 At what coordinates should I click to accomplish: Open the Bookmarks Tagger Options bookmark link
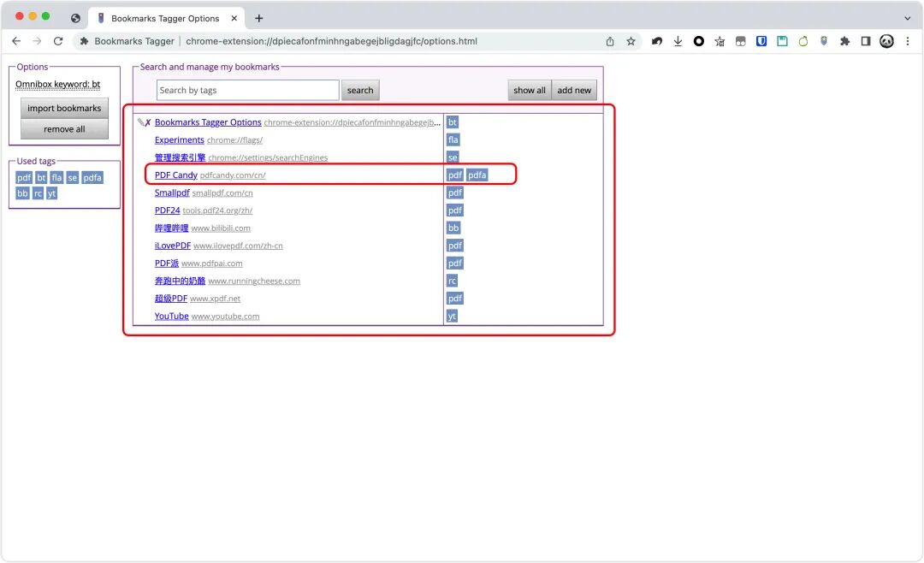click(x=208, y=122)
